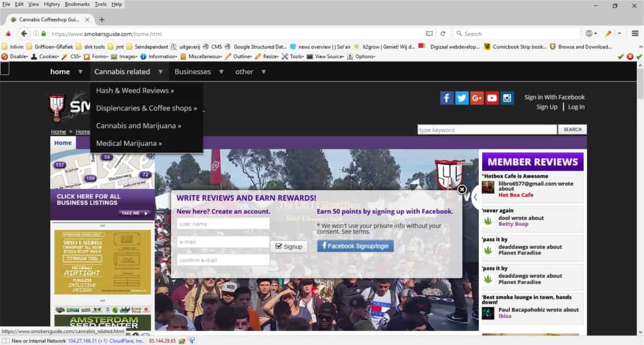Open a new tab with plus button
Viewport: 644px width, 345px height.
(102, 20)
